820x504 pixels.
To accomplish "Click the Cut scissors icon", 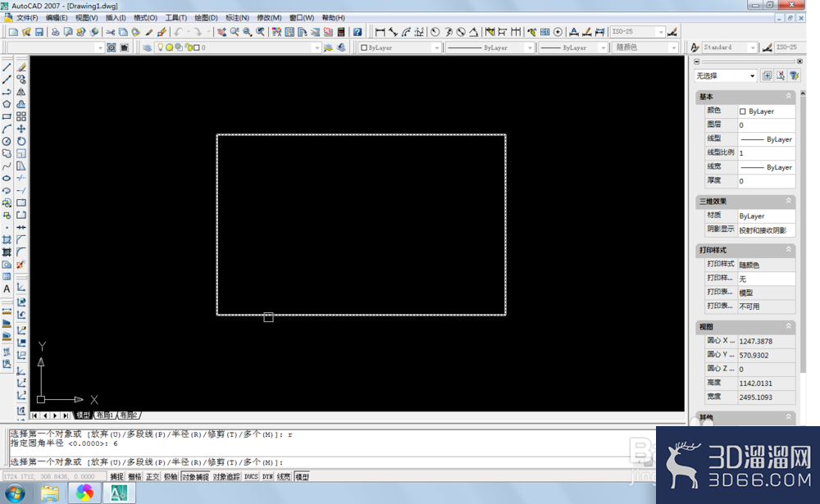I will point(111,32).
